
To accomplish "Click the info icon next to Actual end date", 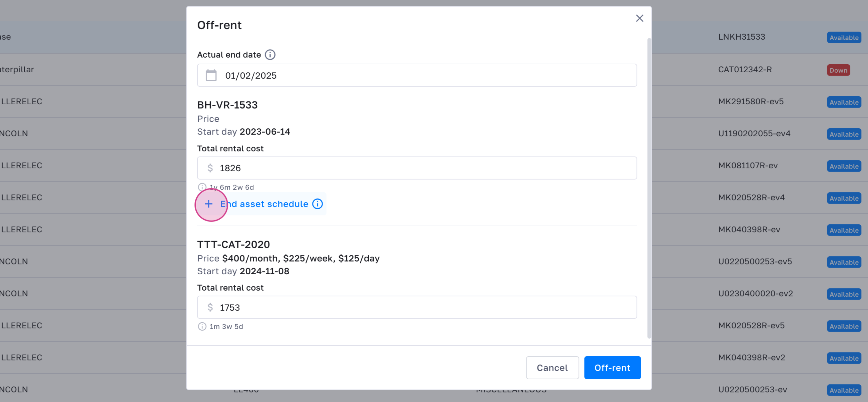I will (270, 54).
